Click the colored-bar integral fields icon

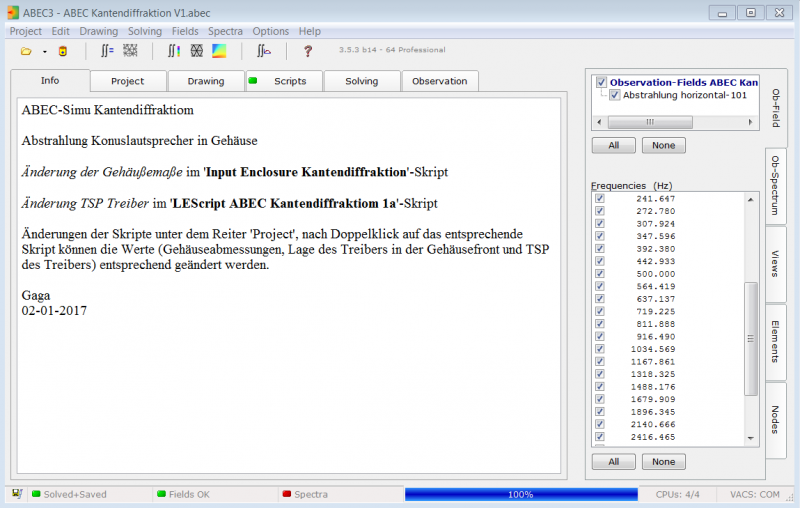[x=174, y=50]
